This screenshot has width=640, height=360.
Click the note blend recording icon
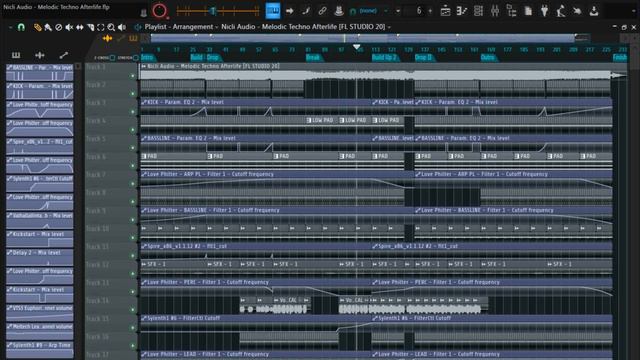pyautogui.click(x=306, y=11)
